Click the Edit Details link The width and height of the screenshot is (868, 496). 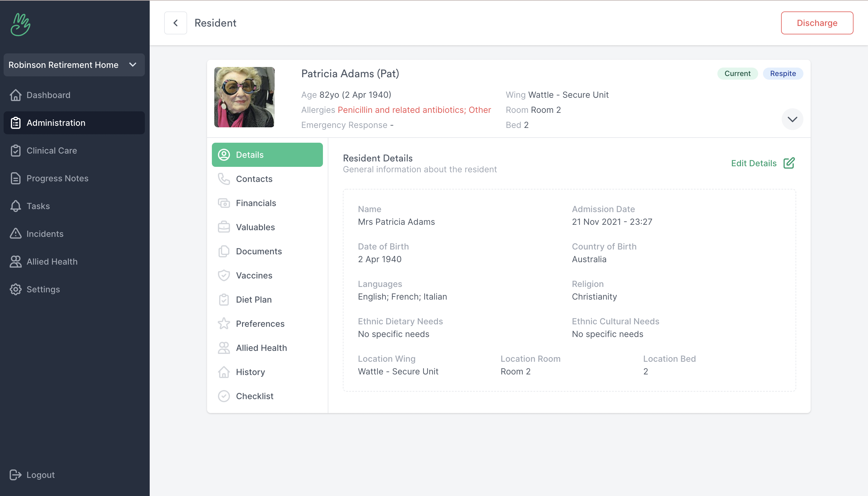click(754, 163)
